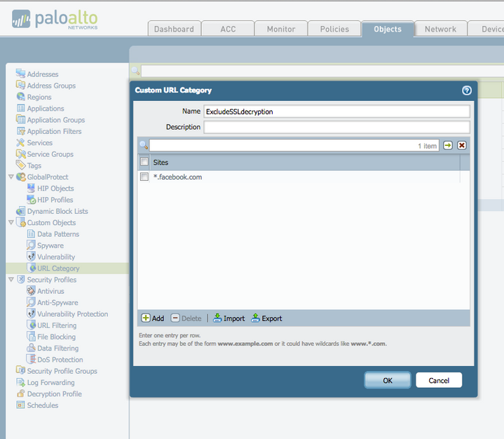Click the Application Groups icon
This screenshot has width=504, height=439.
[20, 119]
